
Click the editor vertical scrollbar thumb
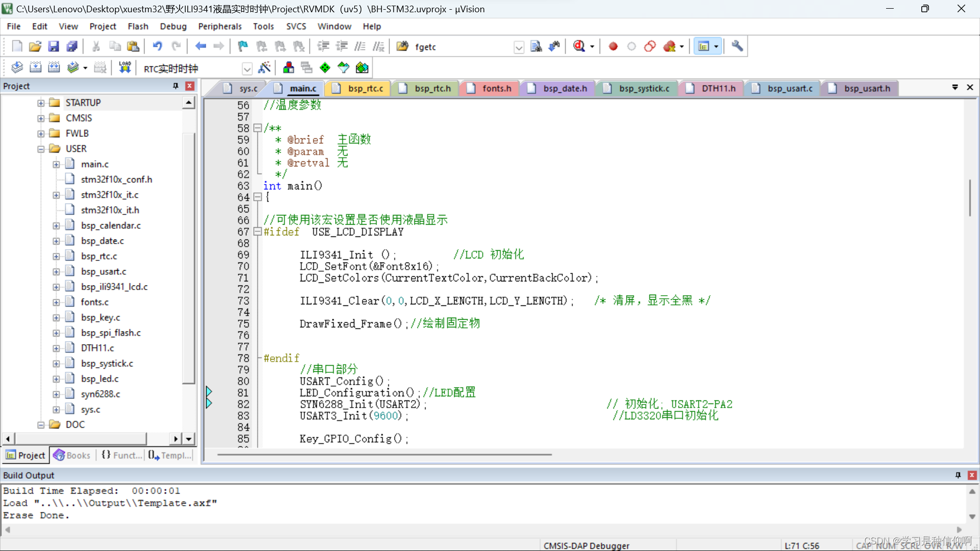(970, 197)
